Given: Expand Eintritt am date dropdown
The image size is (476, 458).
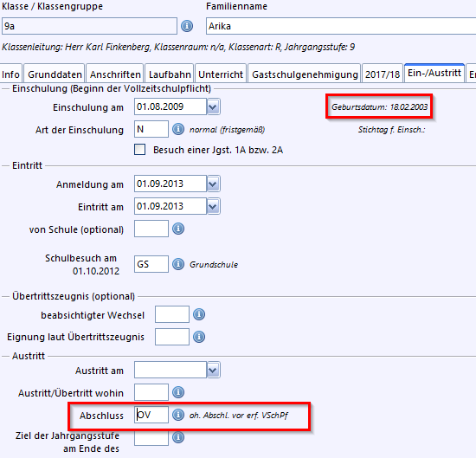Looking at the screenshot, I should click(x=213, y=206).
